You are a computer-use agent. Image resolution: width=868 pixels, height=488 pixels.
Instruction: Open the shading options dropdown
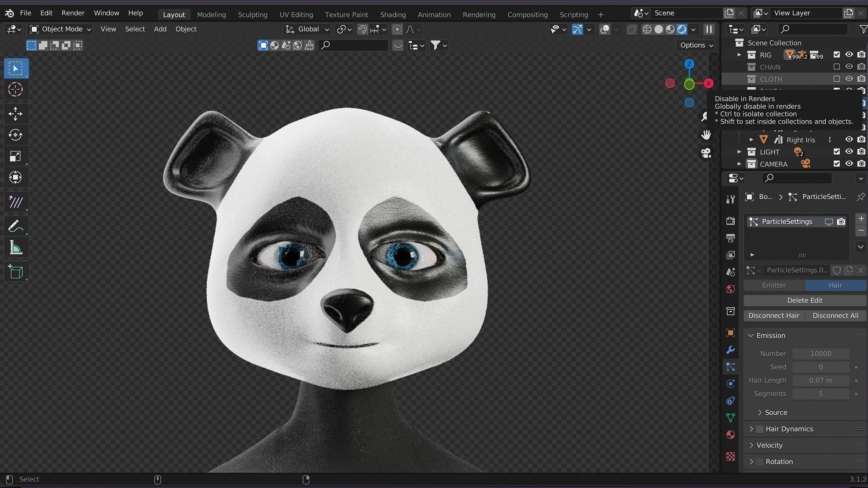click(693, 29)
